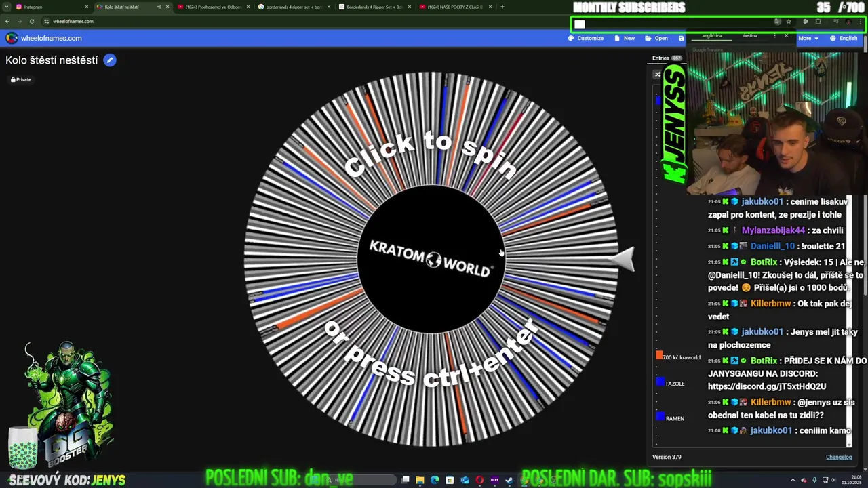Open Microsoft Edge from taskbar
This screenshot has height=488, width=868.
[x=435, y=480]
